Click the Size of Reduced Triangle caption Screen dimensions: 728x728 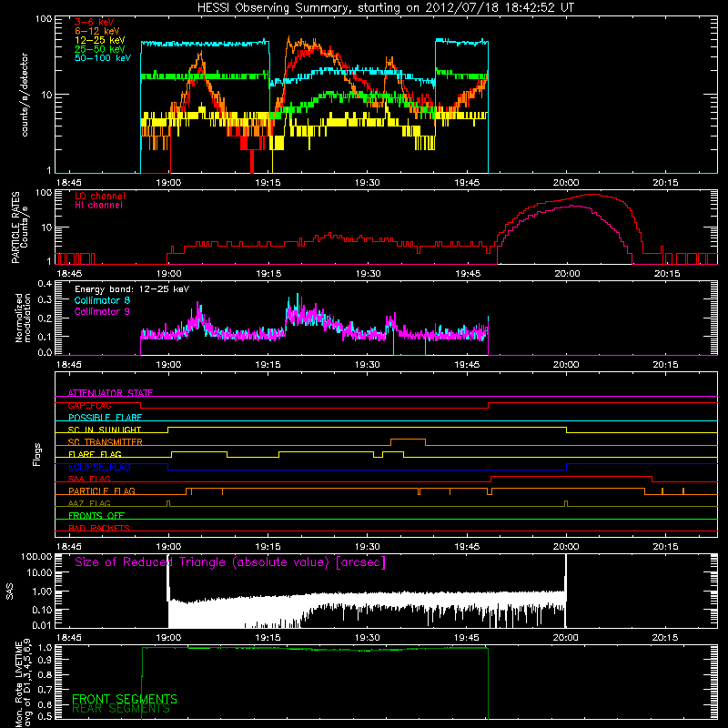pos(230,562)
